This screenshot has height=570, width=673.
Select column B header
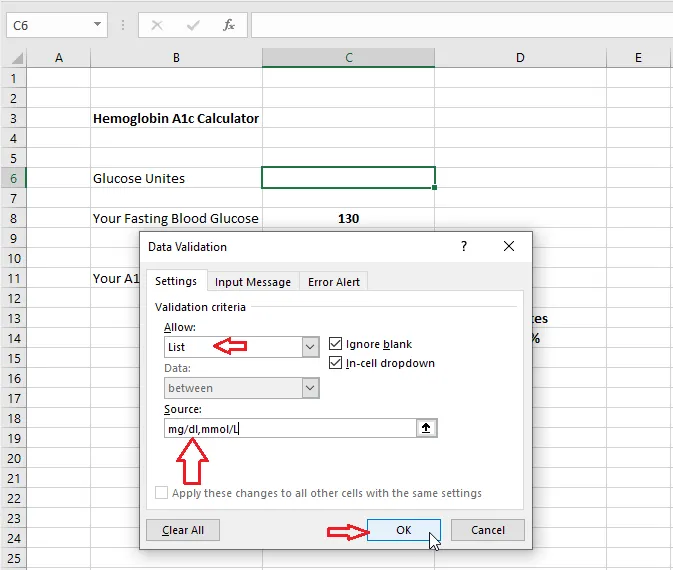[x=176, y=58]
